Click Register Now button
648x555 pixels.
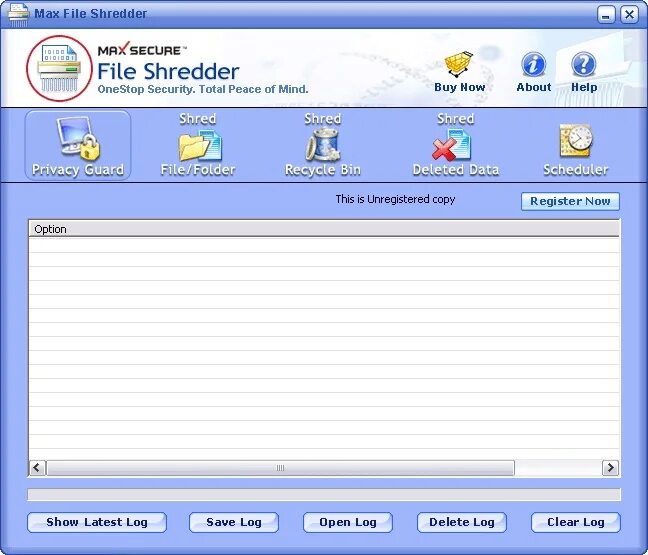[x=570, y=201]
